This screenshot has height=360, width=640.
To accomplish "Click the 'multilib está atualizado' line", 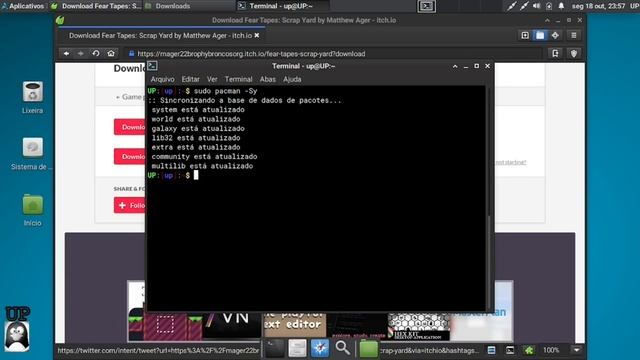I will (x=202, y=166).
